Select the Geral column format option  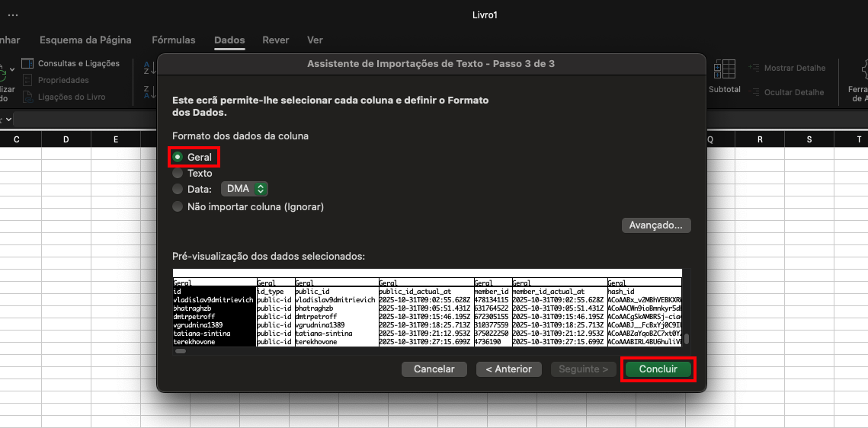pyautogui.click(x=178, y=157)
